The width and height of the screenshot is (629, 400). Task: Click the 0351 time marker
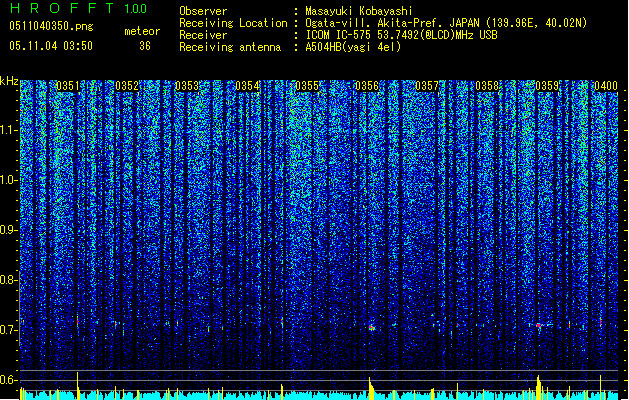[68, 86]
